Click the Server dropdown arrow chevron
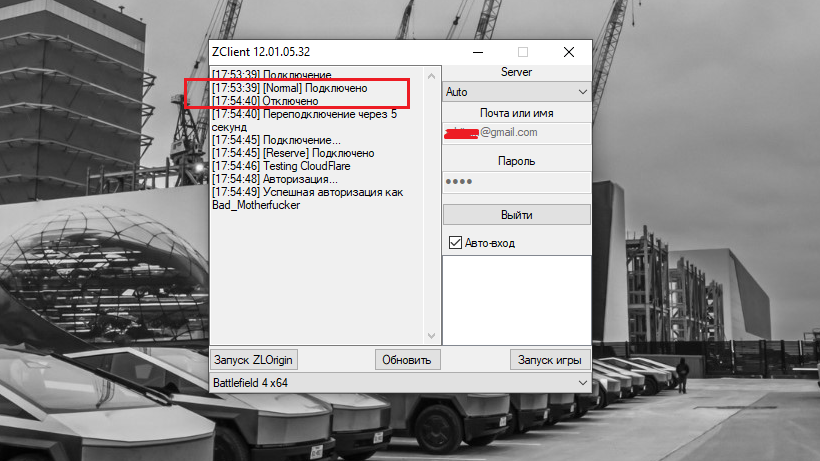 pos(583,92)
